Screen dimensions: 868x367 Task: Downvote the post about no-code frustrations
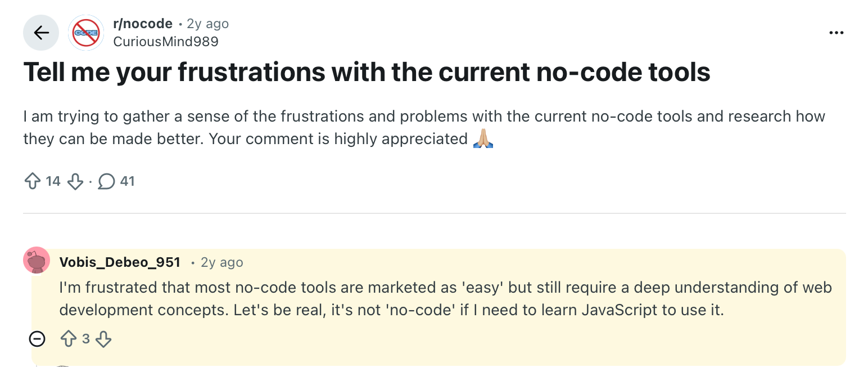coord(75,181)
